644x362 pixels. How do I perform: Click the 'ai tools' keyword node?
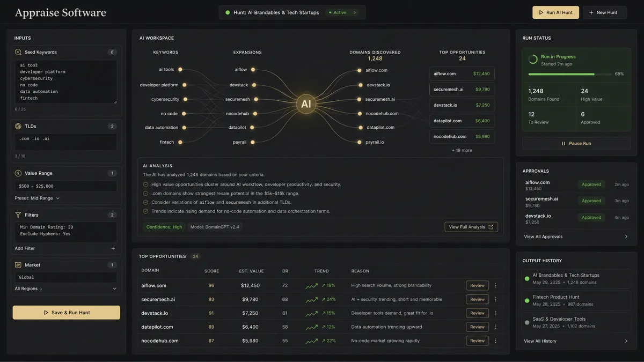pyautogui.click(x=180, y=70)
